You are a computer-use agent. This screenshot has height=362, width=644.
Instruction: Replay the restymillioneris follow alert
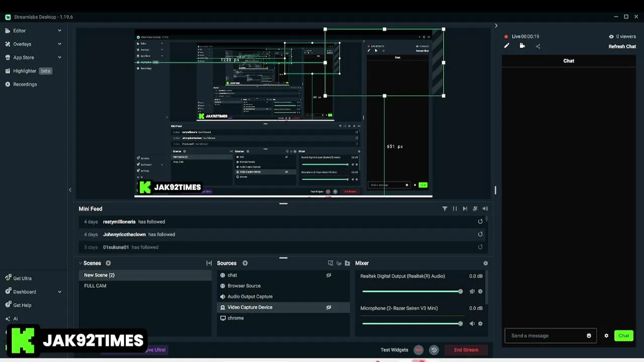[480, 221]
